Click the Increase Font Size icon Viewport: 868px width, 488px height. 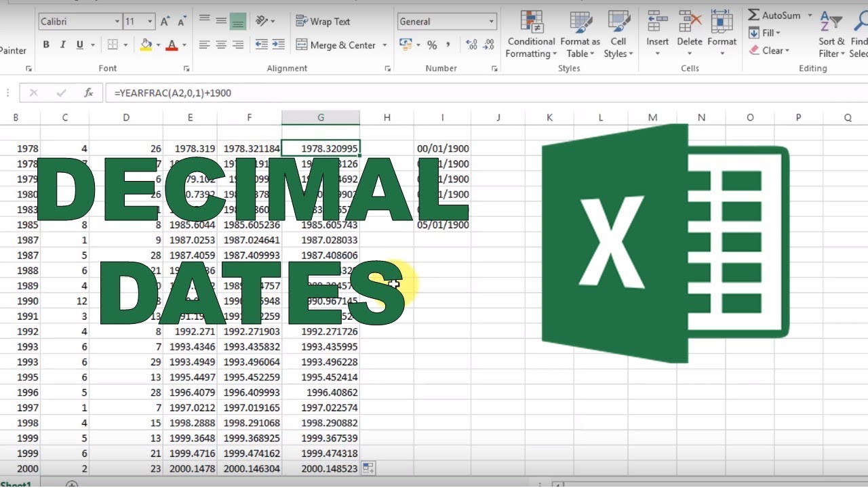165,22
